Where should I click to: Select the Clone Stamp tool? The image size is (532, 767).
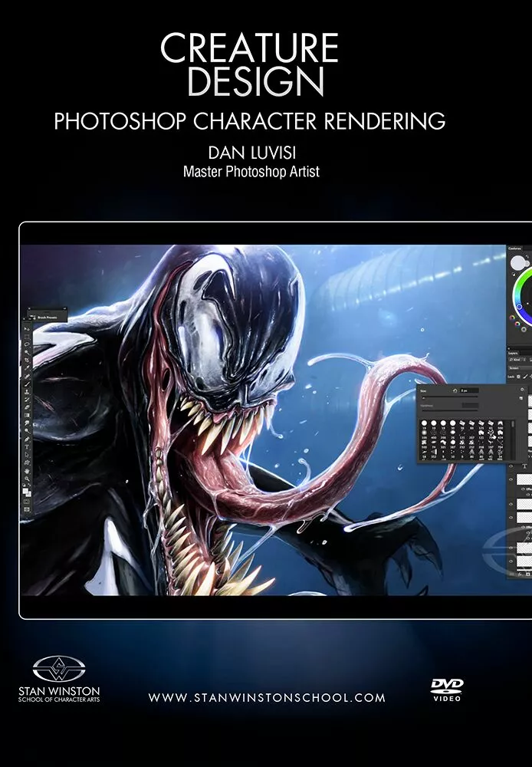[x=27, y=392]
